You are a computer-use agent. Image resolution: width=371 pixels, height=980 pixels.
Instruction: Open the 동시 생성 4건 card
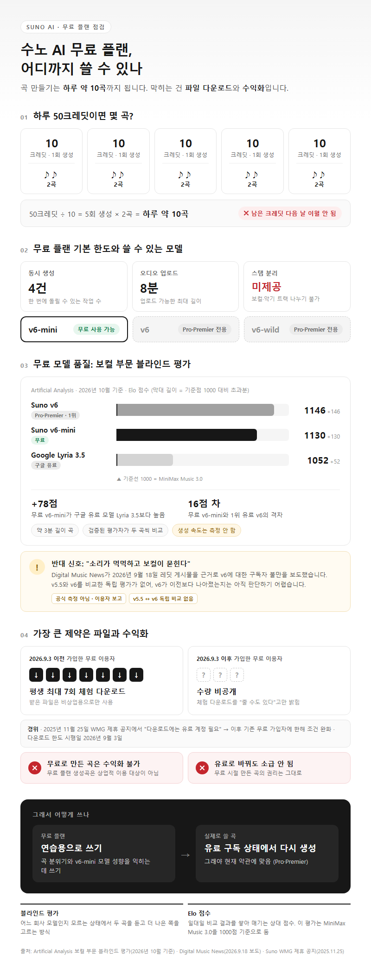[74, 286]
